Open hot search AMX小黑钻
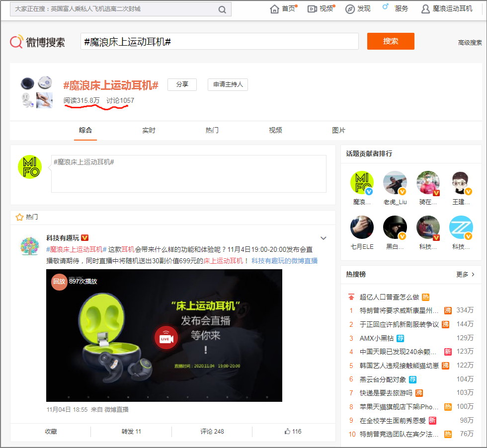The height and width of the screenshot is (448, 487). (x=377, y=338)
